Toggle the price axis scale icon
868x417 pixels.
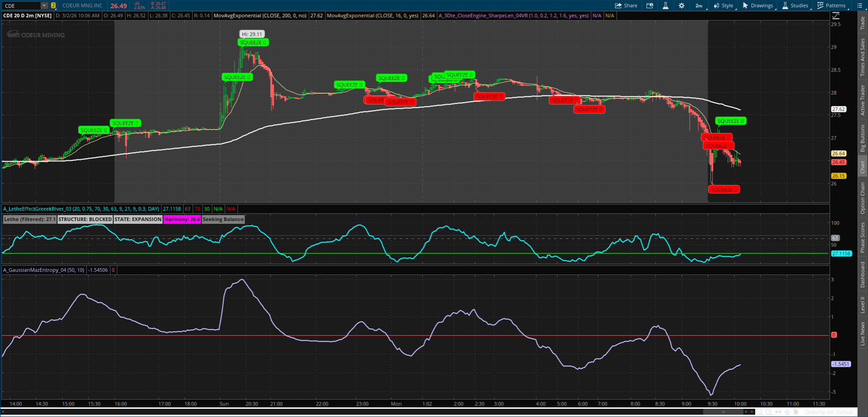click(836, 16)
